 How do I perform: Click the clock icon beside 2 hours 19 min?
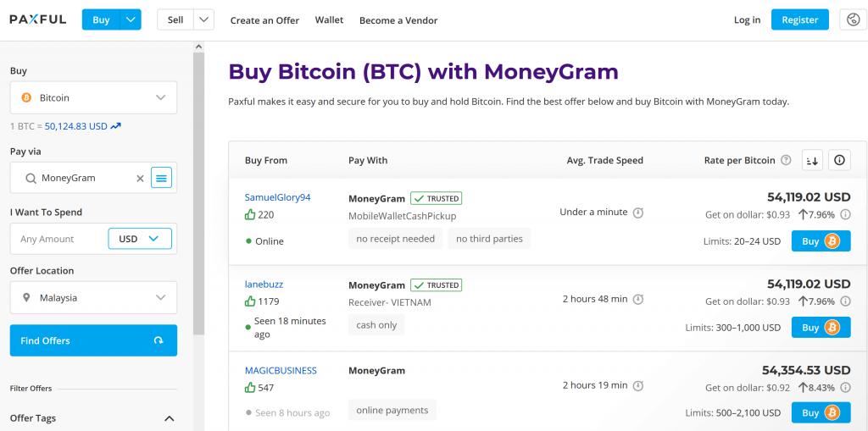pyautogui.click(x=638, y=385)
